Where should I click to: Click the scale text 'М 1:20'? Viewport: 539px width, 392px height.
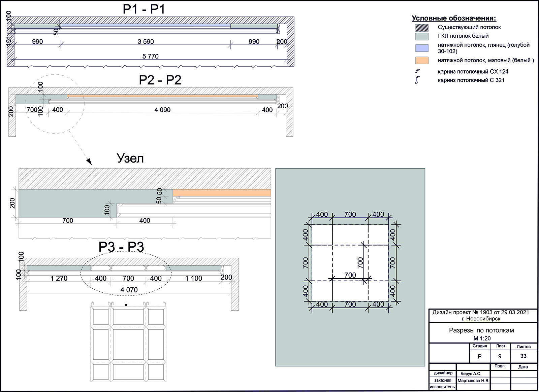(x=482, y=338)
